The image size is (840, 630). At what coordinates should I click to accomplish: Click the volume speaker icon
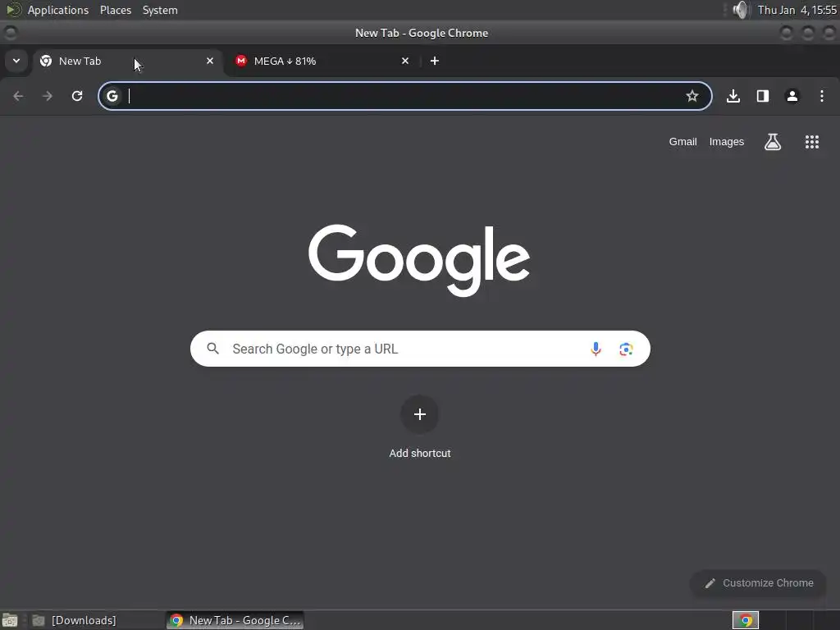(740, 10)
